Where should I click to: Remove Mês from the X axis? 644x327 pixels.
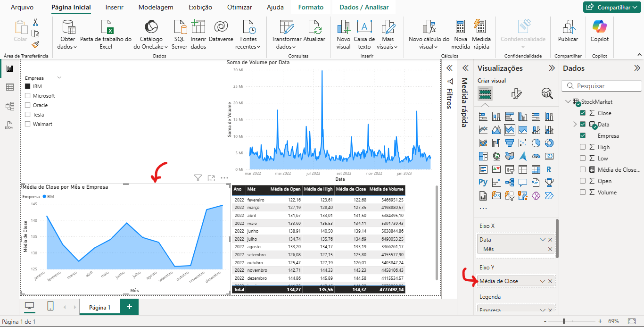[x=550, y=249]
